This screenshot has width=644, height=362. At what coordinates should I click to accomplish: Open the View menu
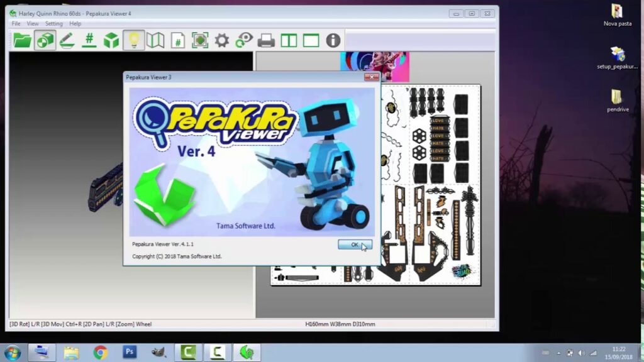(x=32, y=23)
